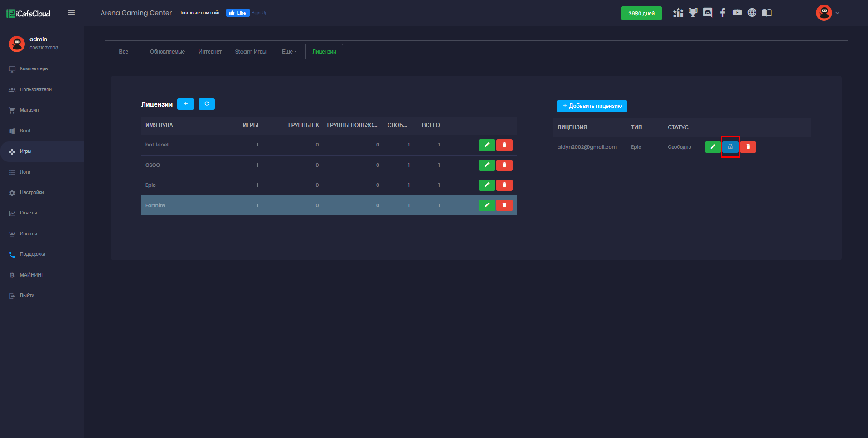Edit the Fortnite pool

click(486, 205)
